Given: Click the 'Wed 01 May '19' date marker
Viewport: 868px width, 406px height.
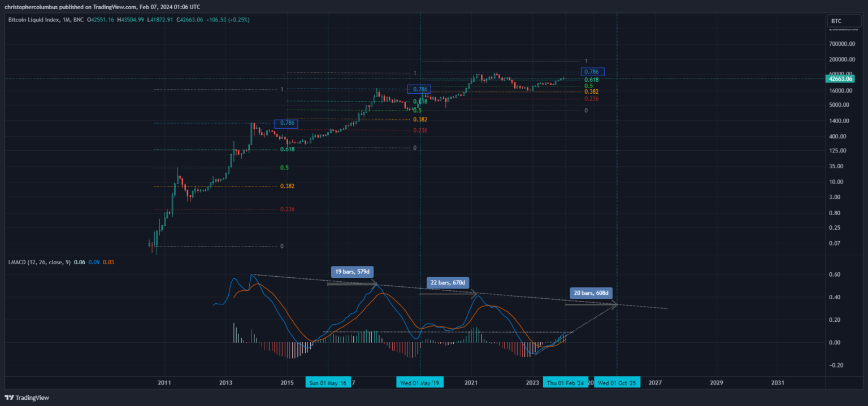Looking at the screenshot, I should coord(420,382).
